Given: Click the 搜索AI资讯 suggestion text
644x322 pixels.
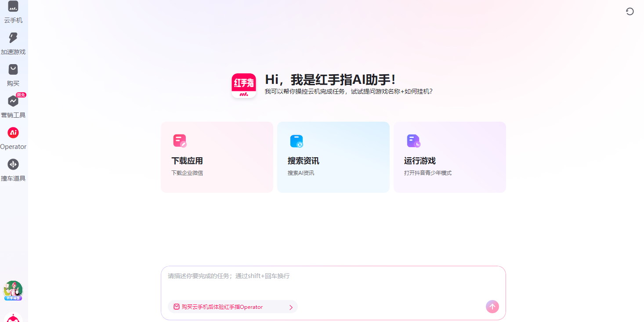Looking at the screenshot, I should coord(301,173).
